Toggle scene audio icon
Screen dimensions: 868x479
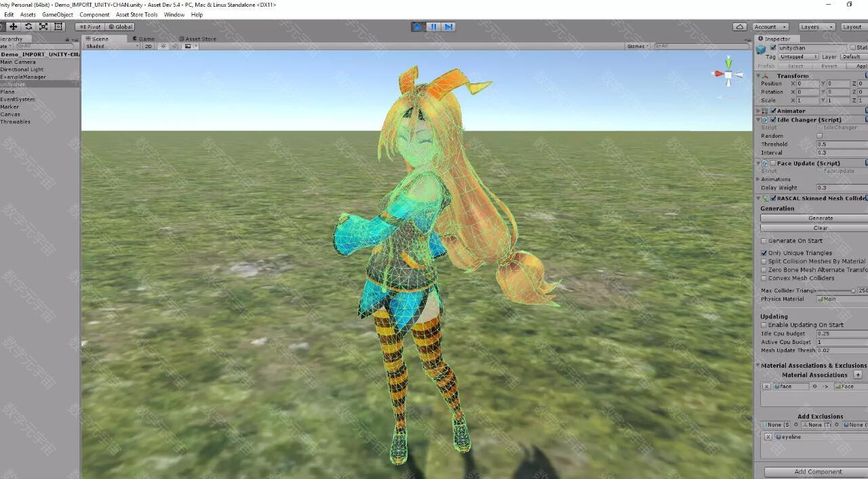(x=175, y=46)
